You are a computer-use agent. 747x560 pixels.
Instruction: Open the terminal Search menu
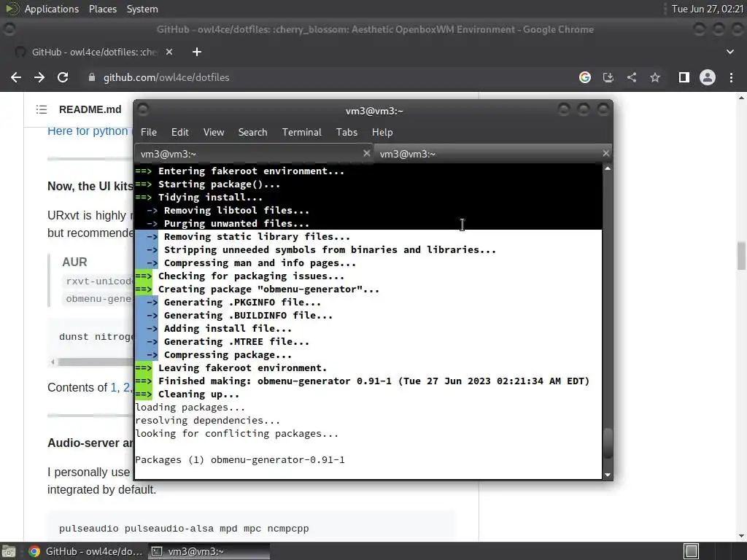tap(252, 133)
